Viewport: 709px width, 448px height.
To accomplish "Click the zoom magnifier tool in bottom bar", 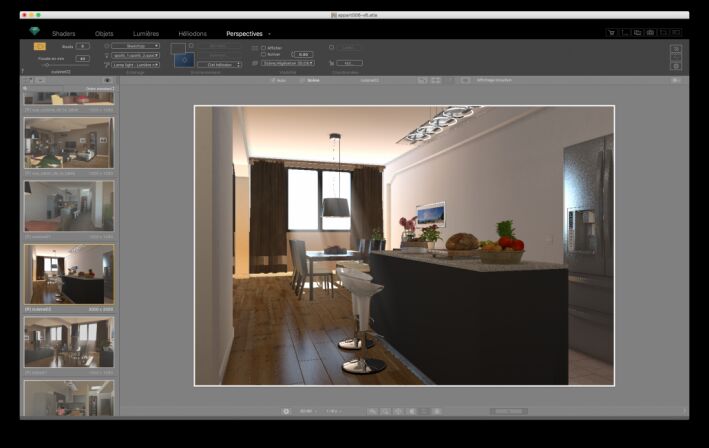I will [385, 411].
